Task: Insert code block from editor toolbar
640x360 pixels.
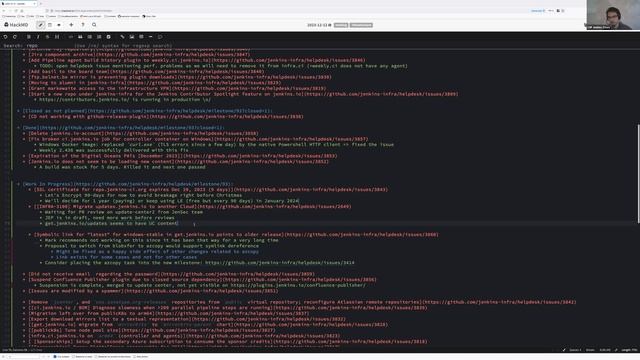Action: coord(71,37)
